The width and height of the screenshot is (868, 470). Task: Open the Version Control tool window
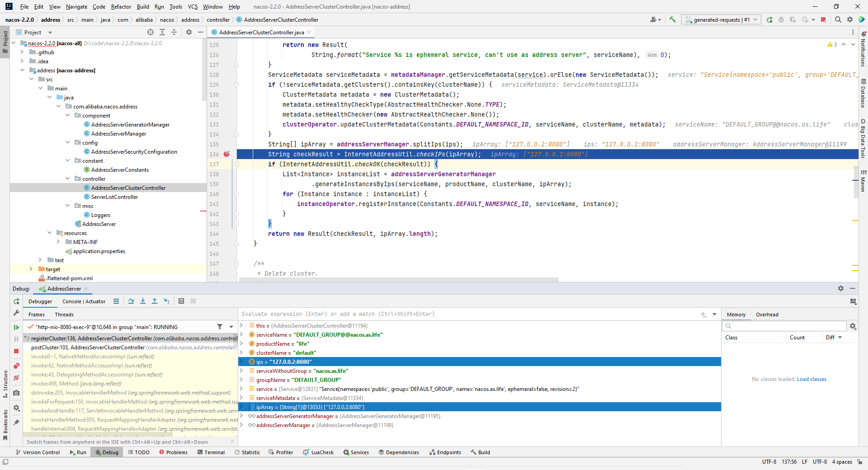pos(38,452)
